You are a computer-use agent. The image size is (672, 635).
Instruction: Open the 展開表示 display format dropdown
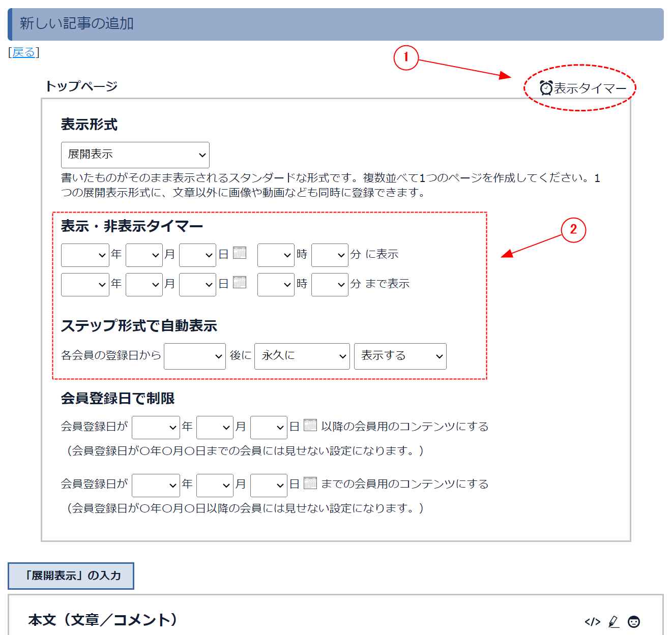click(x=135, y=155)
